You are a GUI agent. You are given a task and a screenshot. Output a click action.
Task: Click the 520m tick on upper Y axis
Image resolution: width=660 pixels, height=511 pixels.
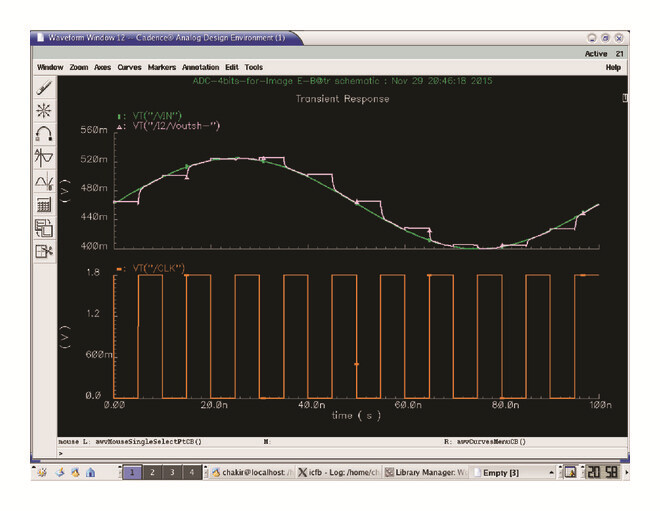(x=94, y=160)
